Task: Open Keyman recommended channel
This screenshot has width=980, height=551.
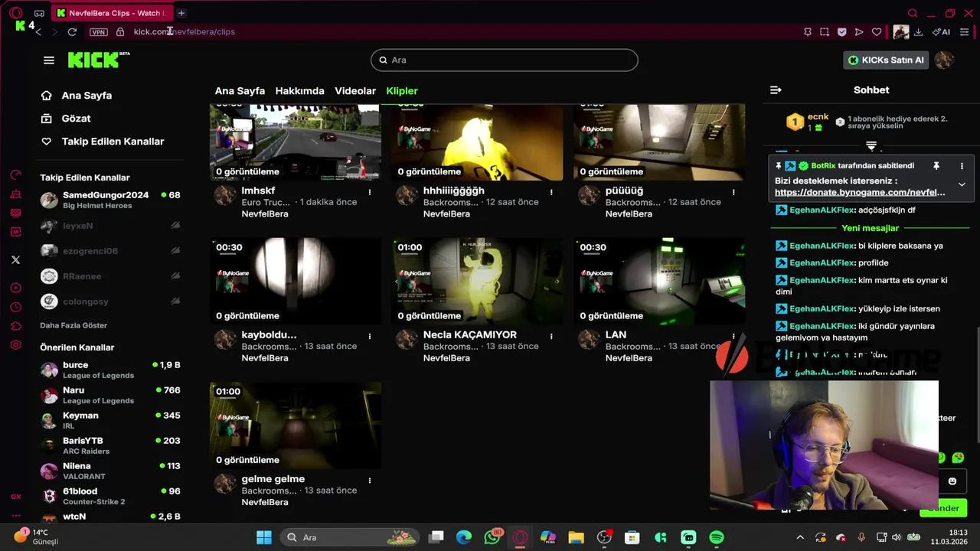Action: [110, 420]
